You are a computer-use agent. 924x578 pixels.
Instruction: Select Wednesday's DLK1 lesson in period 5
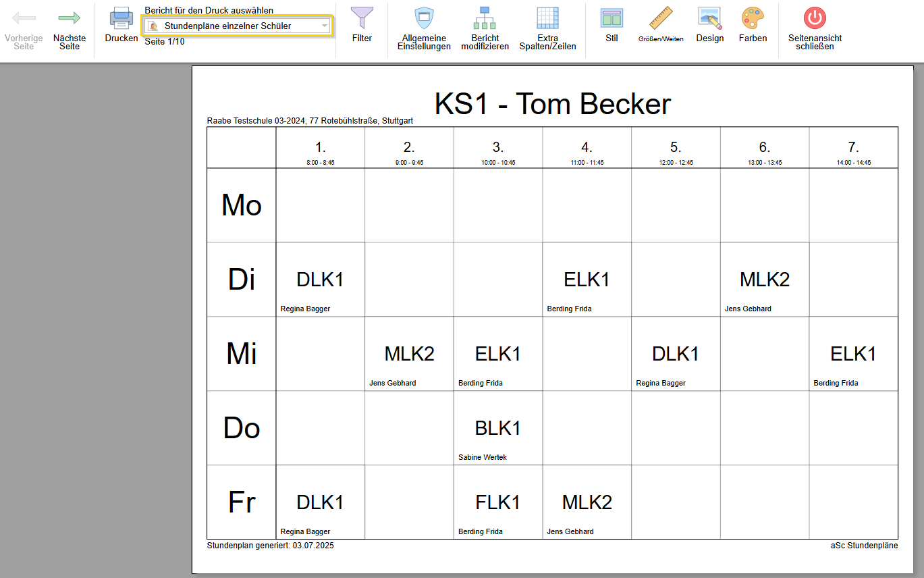pos(676,354)
